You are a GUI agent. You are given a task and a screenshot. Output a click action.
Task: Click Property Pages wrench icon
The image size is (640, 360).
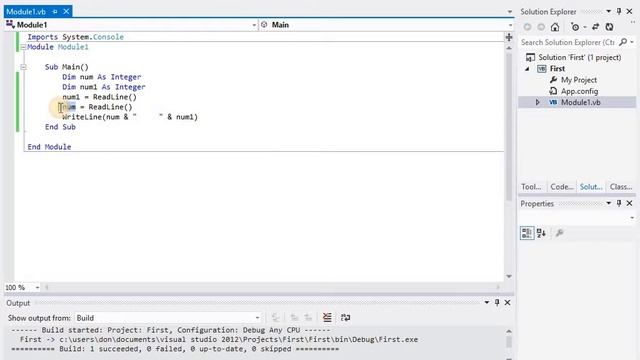point(559,233)
